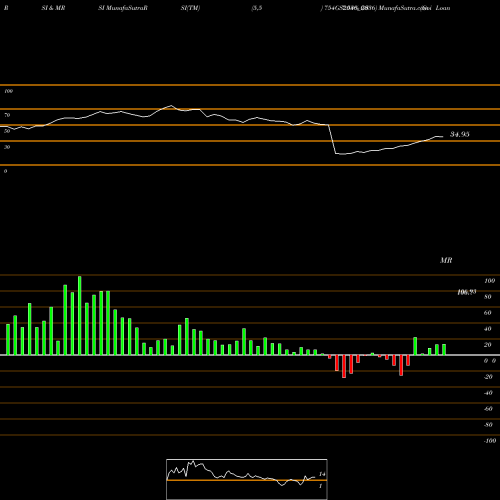Click the RSI axis label 50
The width and height of the screenshot is (500, 500).
click(7, 131)
